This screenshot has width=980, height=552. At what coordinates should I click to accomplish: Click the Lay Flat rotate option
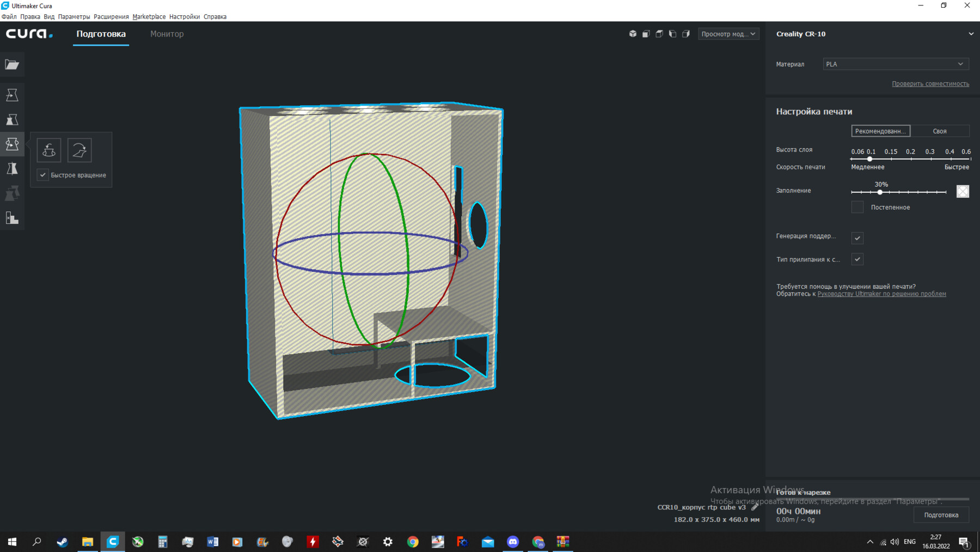[48, 150]
